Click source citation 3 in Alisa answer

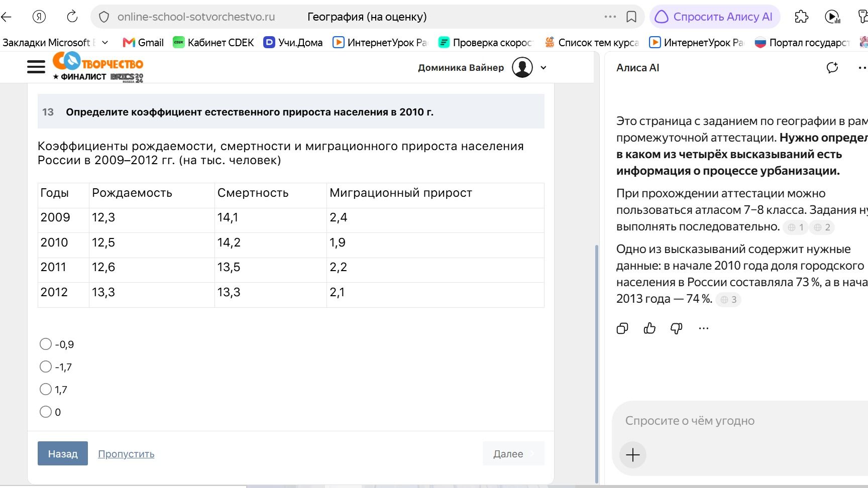click(x=728, y=300)
